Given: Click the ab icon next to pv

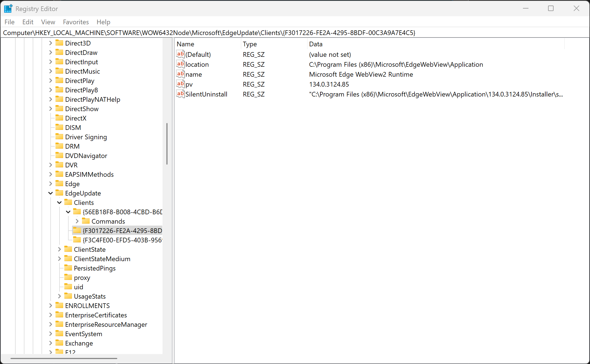Looking at the screenshot, I should tap(180, 84).
